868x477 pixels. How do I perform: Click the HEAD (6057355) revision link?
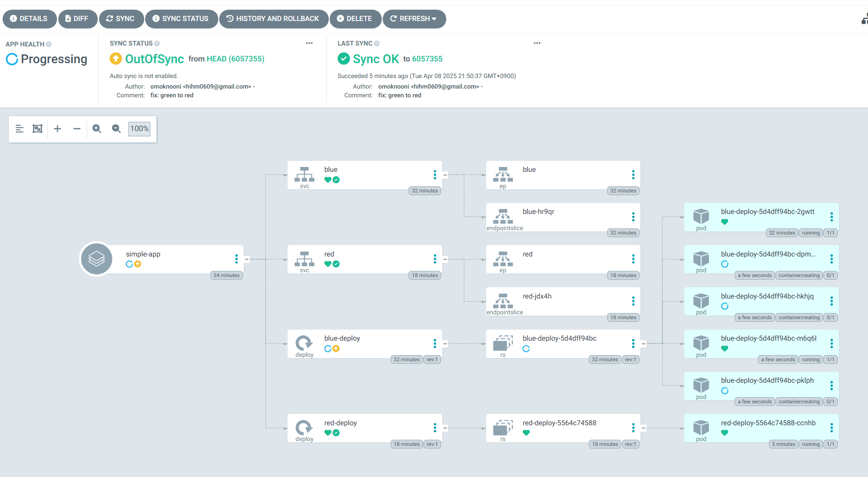[235, 59]
